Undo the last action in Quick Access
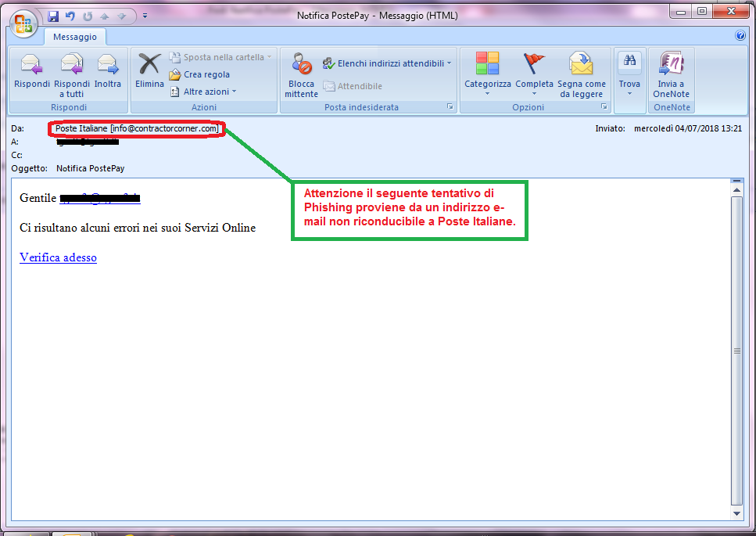The height and width of the screenshot is (536, 756). point(70,16)
